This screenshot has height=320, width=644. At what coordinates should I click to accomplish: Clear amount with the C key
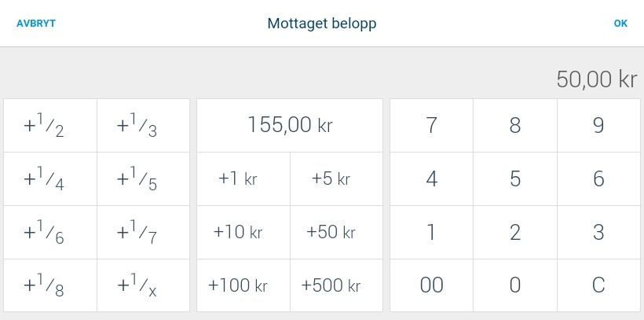click(x=598, y=285)
